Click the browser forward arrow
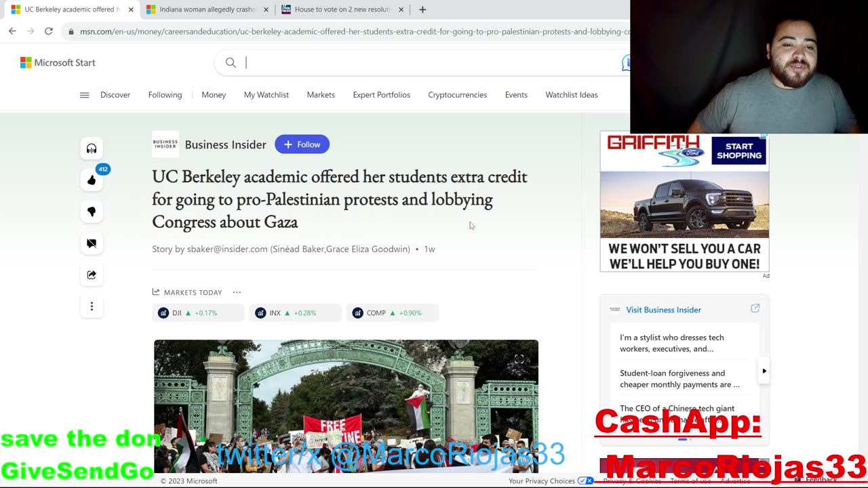This screenshot has width=868, height=488. (x=31, y=31)
